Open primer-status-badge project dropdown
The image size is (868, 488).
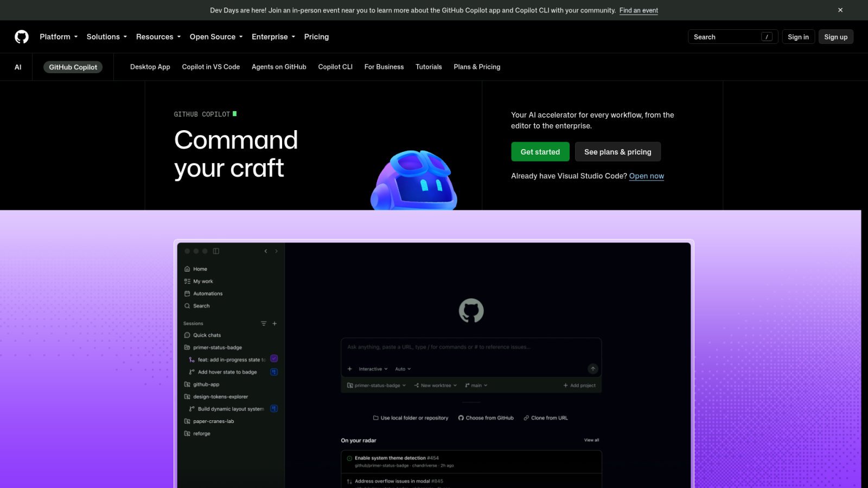[x=376, y=386]
